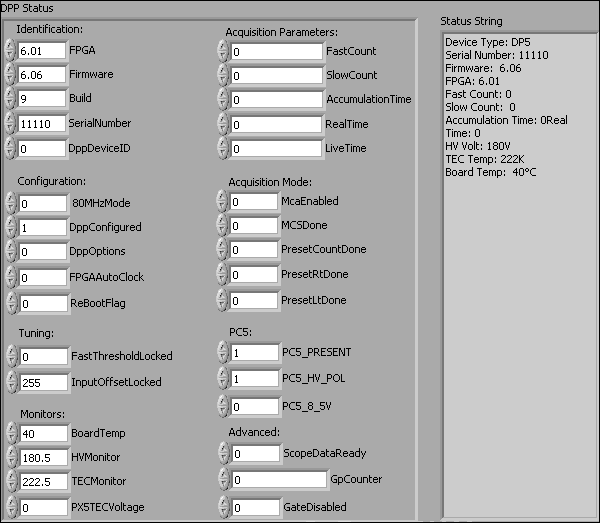This screenshot has width=600, height=523.
Task: Click the 80MHzMode value field
Action: (41, 204)
